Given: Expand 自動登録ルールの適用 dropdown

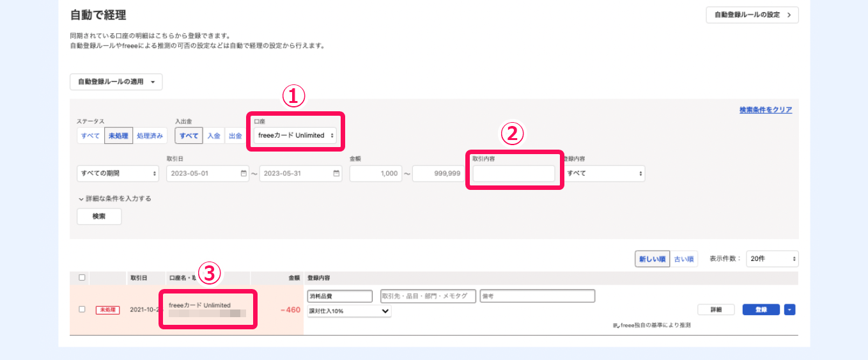Looking at the screenshot, I should [x=116, y=82].
